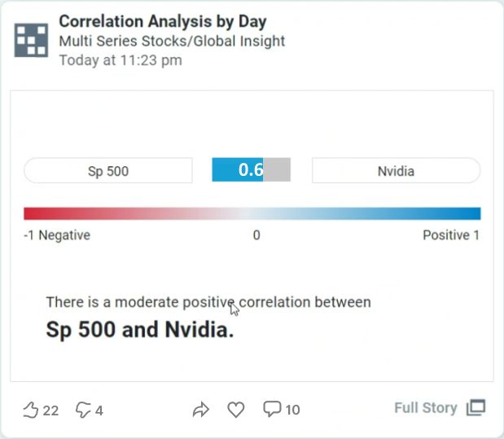Select the Nvidia series pill
This screenshot has height=439, width=504.
tap(396, 171)
